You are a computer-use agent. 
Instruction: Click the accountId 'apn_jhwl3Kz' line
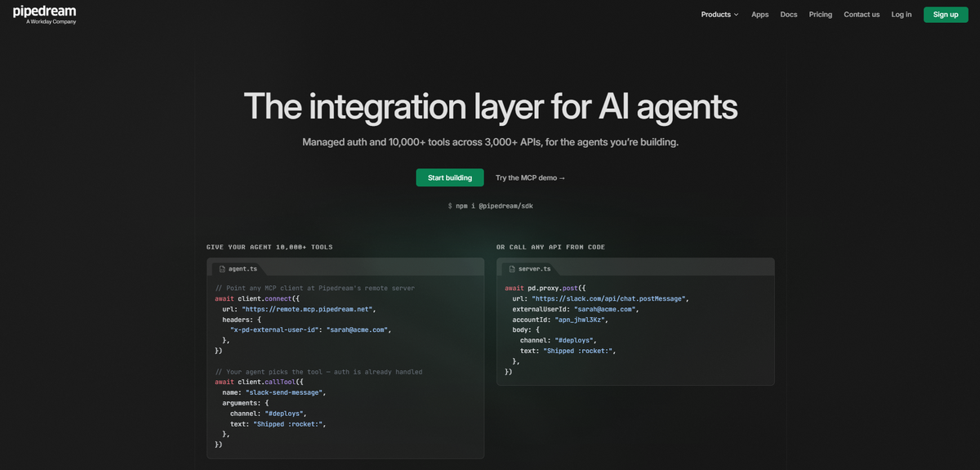(560, 320)
